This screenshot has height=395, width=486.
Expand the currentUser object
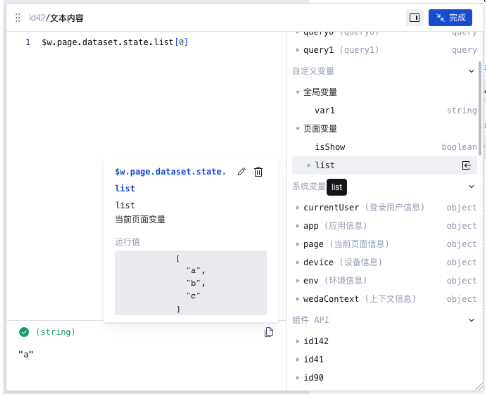297,208
